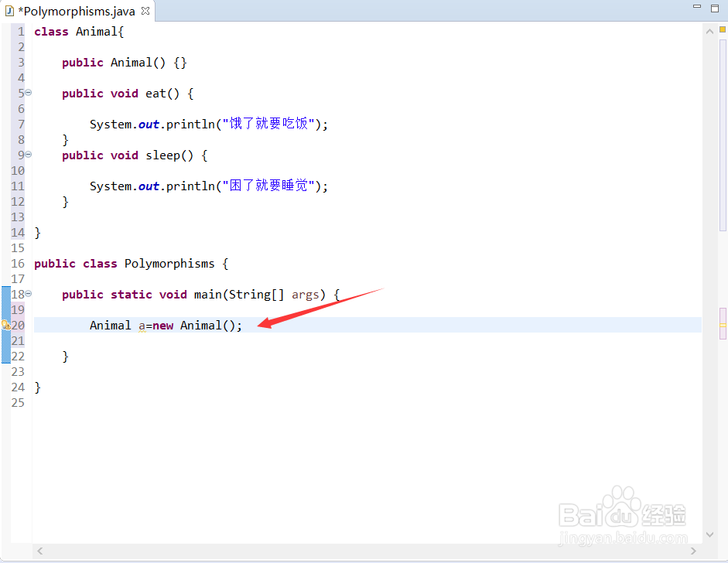Minimize the editor view
The width and height of the screenshot is (728, 563).
[696, 7]
